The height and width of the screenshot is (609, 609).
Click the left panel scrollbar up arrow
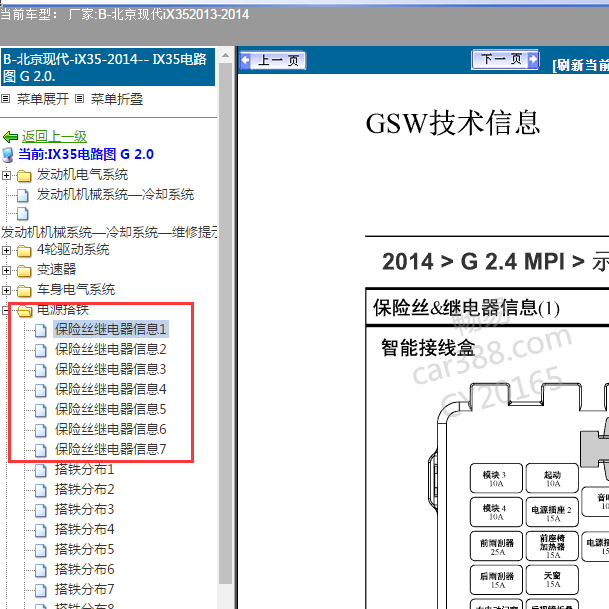[x=225, y=55]
